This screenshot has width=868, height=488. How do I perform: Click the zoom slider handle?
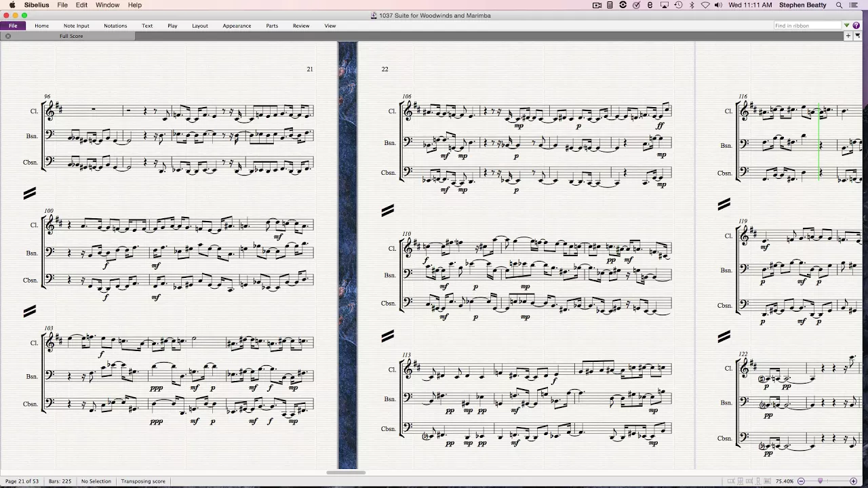coord(820,481)
